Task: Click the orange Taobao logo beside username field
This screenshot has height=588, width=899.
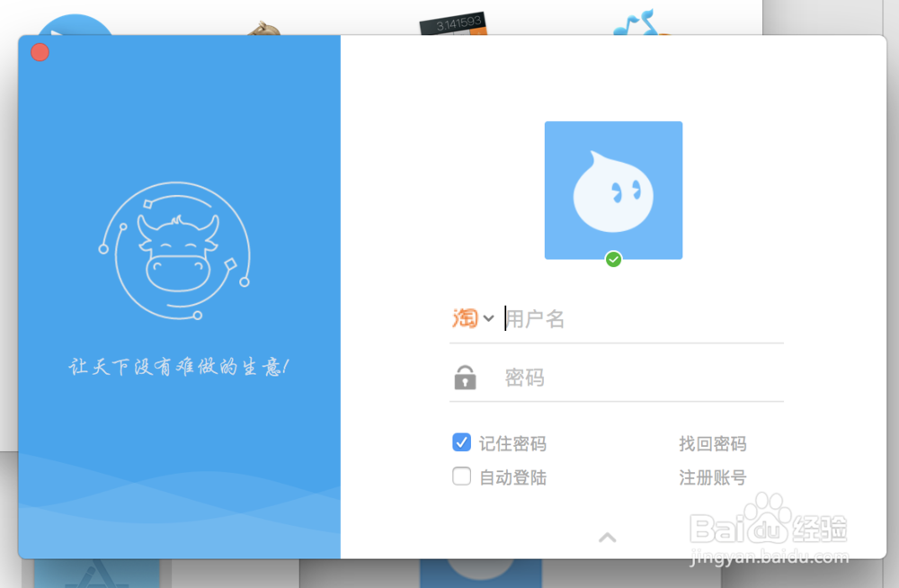Action: coord(466,318)
